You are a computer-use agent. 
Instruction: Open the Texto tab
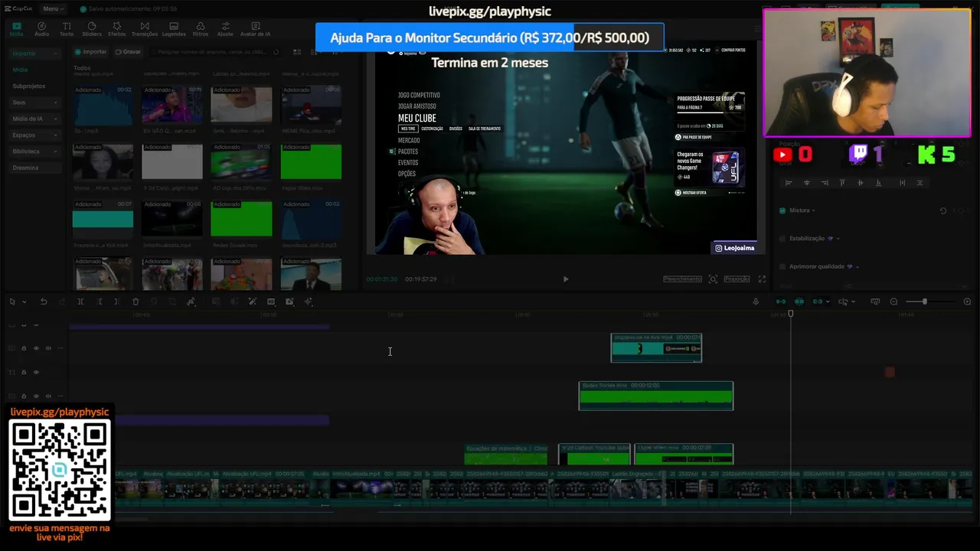pos(67,29)
